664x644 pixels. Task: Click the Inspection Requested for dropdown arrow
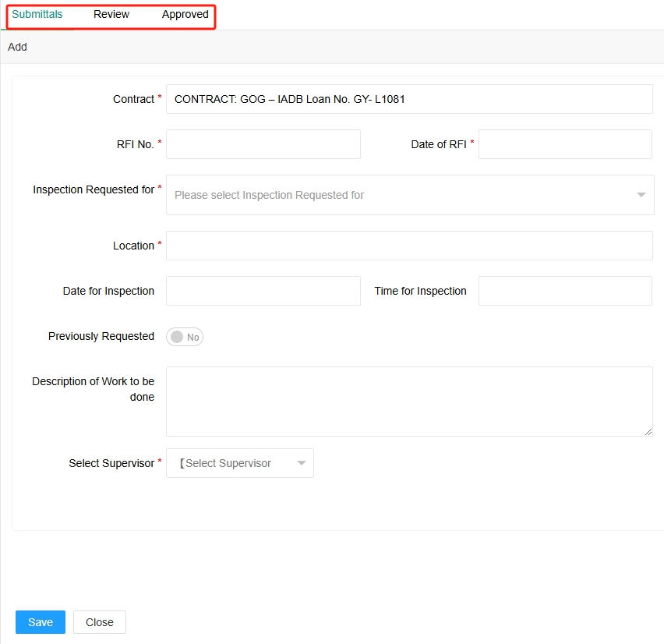click(641, 195)
